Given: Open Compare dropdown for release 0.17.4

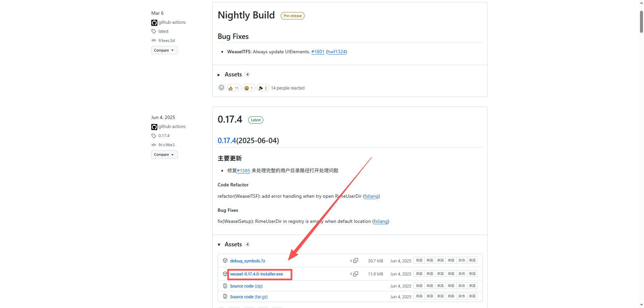Looking at the screenshot, I should tap(164, 155).
